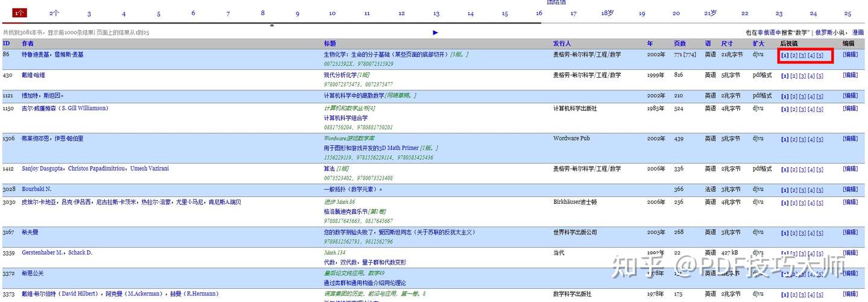Go to results page 8

point(263,13)
